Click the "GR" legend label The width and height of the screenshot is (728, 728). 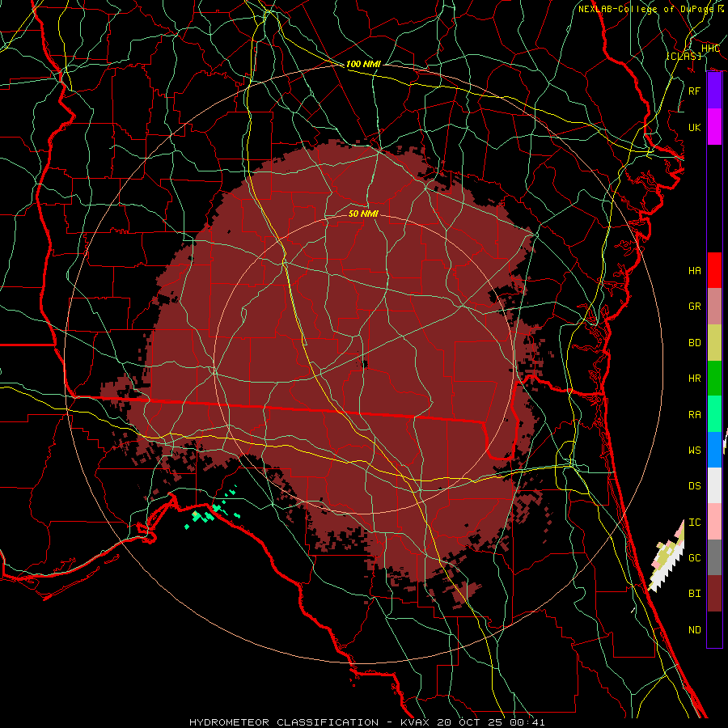[695, 307]
